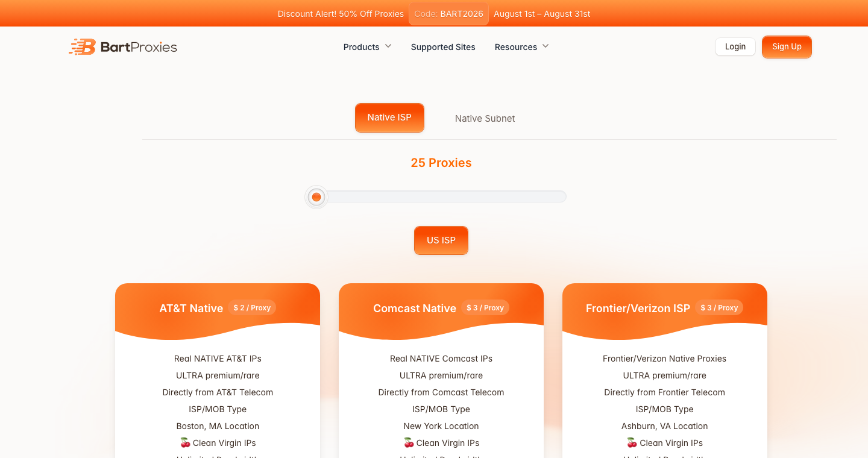Expand the Products dropdown menu
The image size is (868, 458).
point(368,47)
